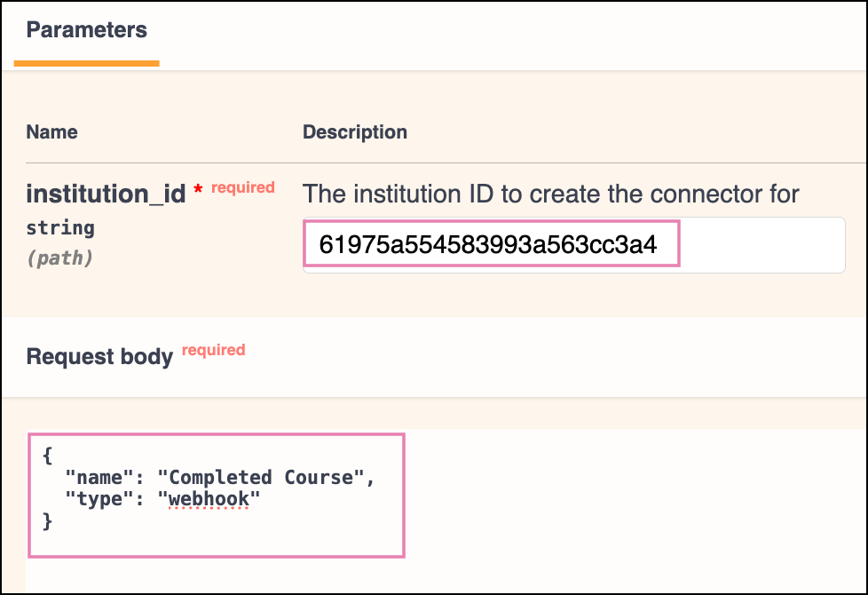Click empty space right of the institution ID value
This screenshot has height=595, width=868.
761,245
